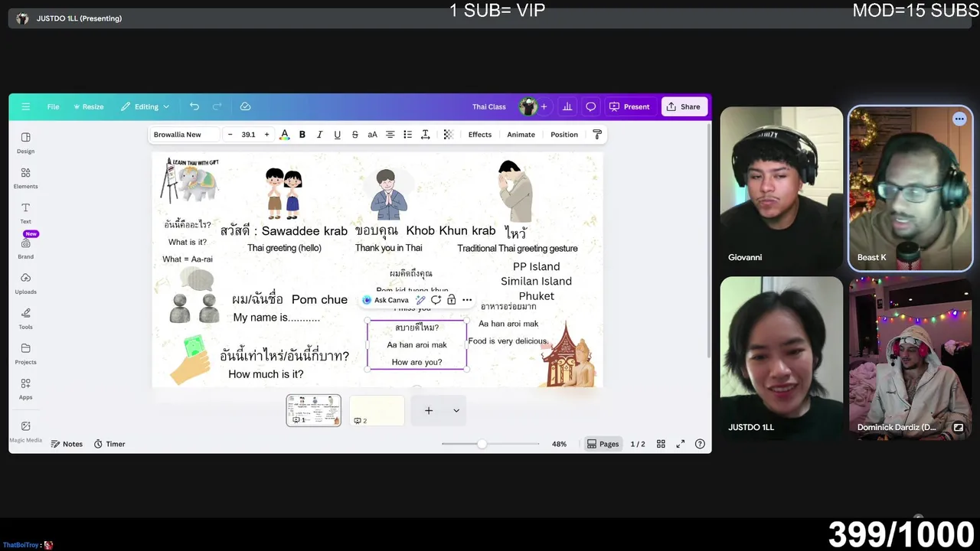Open the Magic Media panel in the sidebar
This screenshot has width=980, height=551.
coord(25,431)
